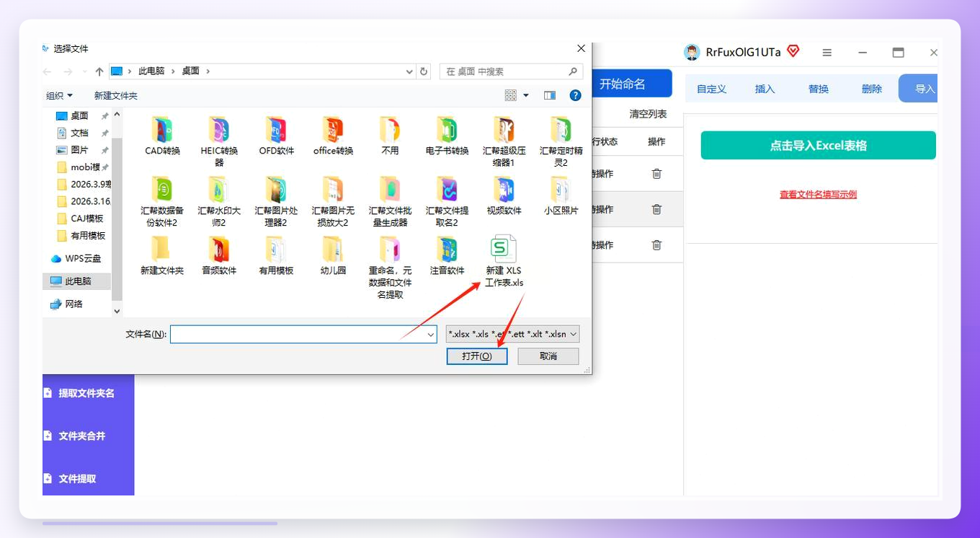Click the 在 桌面 中搜索 search box

click(x=511, y=71)
